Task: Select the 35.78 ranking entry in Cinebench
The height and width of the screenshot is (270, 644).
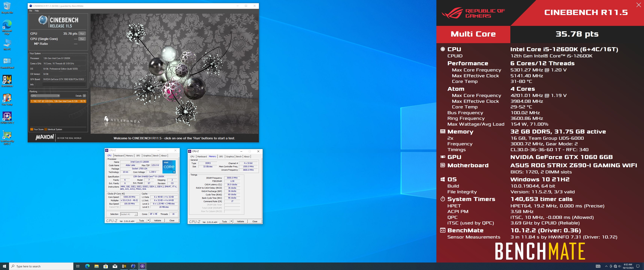Action: pos(58,101)
